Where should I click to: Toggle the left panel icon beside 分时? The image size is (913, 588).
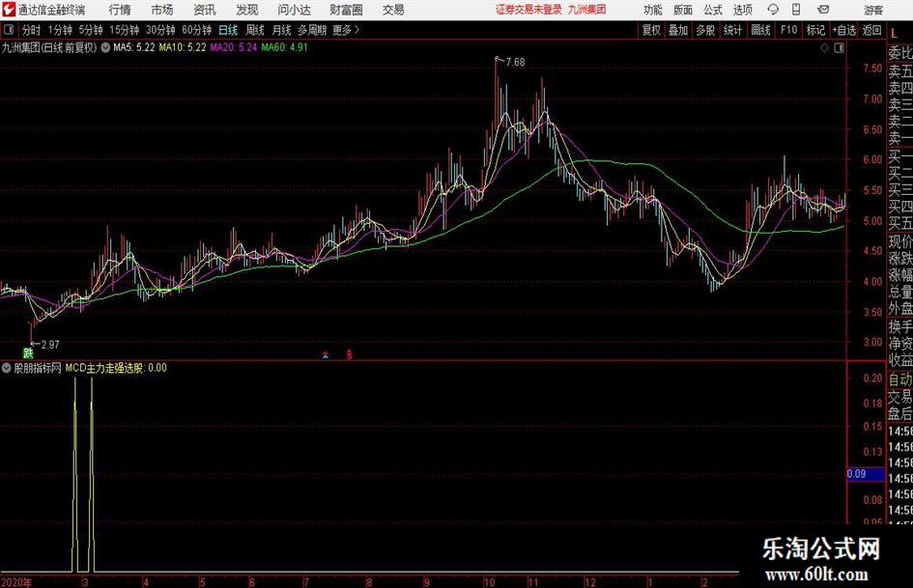(8, 30)
